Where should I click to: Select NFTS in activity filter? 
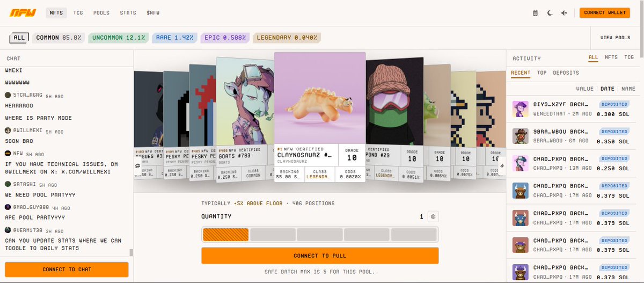pos(611,57)
